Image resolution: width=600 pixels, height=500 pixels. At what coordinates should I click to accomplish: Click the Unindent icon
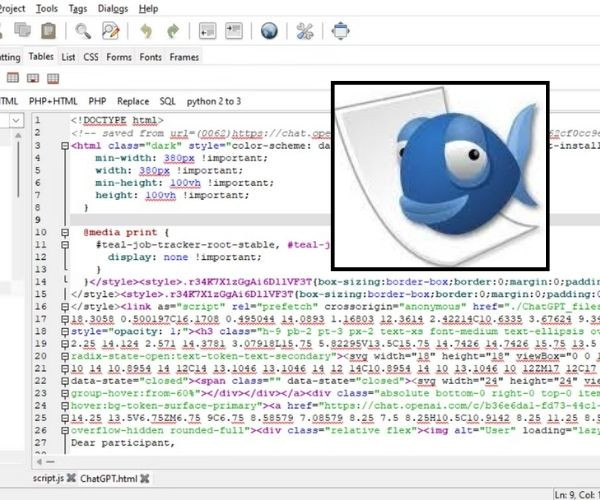[x=207, y=31]
